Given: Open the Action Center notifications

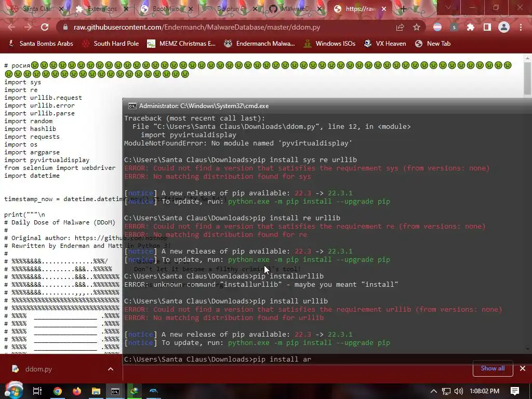Looking at the screenshot, I should point(515,391).
